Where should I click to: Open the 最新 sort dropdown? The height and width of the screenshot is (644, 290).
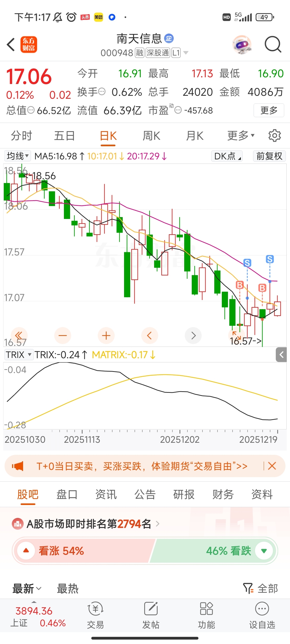pos(27,588)
